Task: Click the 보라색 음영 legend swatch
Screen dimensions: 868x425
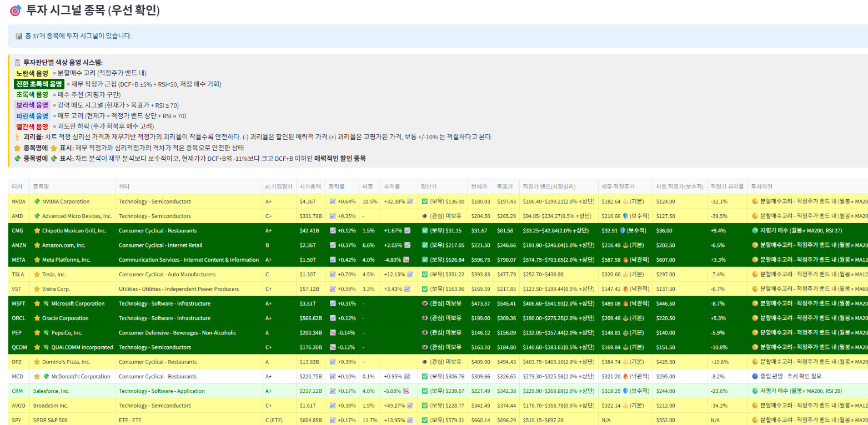Action: tap(32, 105)
